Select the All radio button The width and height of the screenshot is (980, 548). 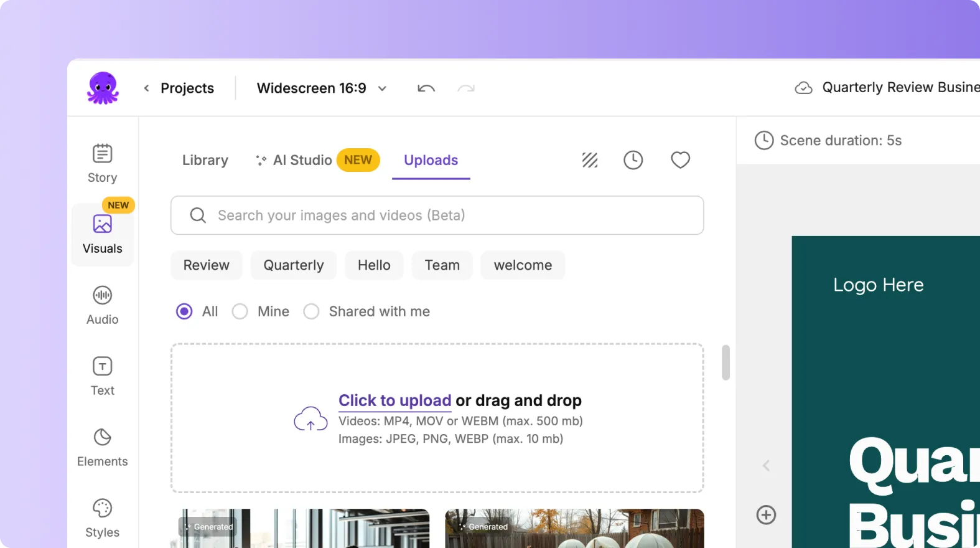coord(184,311)
